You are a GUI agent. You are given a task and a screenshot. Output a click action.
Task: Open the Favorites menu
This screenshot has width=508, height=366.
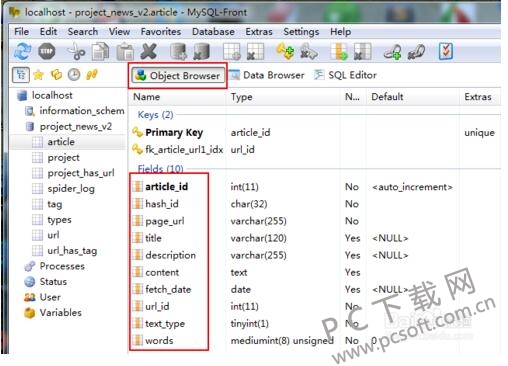tap(161, 32)
